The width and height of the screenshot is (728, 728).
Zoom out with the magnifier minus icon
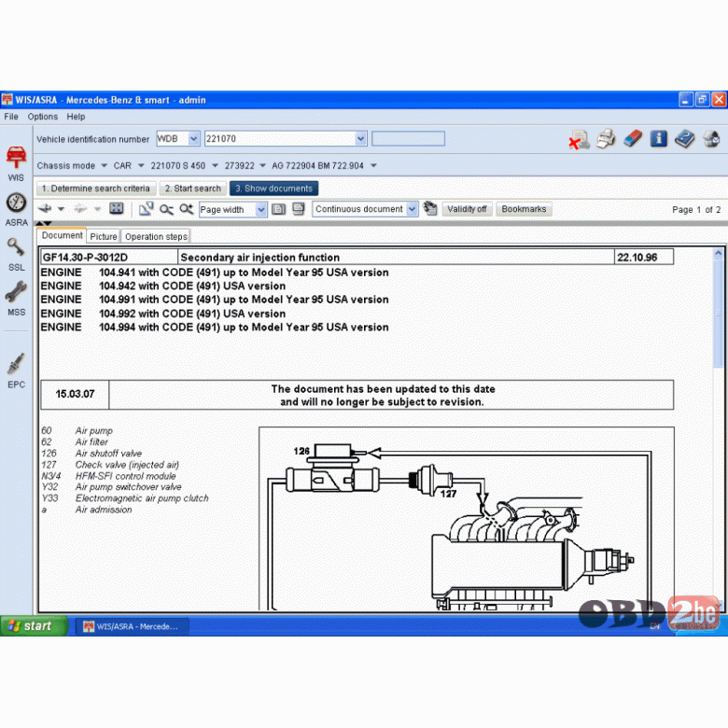pyautogui.click(x=166, y=209)
